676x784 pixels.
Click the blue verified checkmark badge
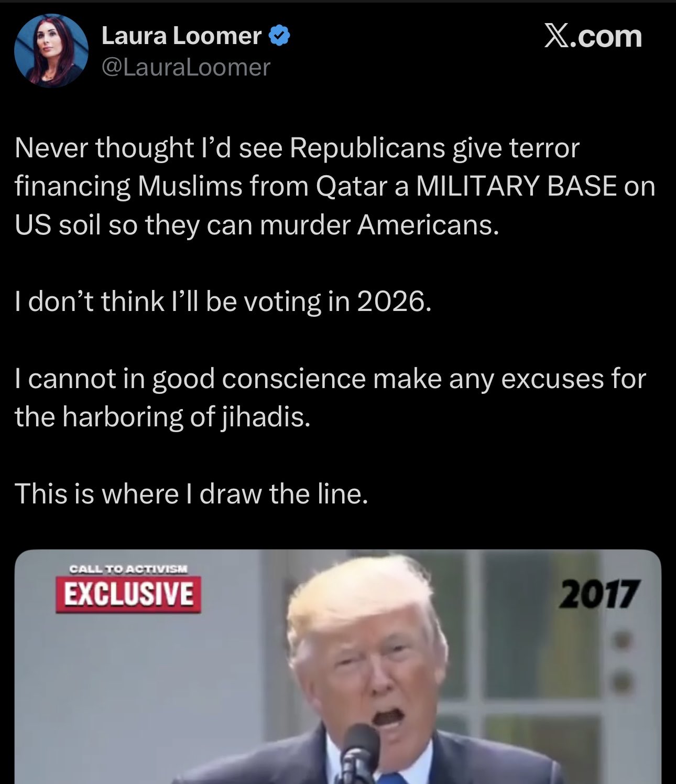pos(279,36)
